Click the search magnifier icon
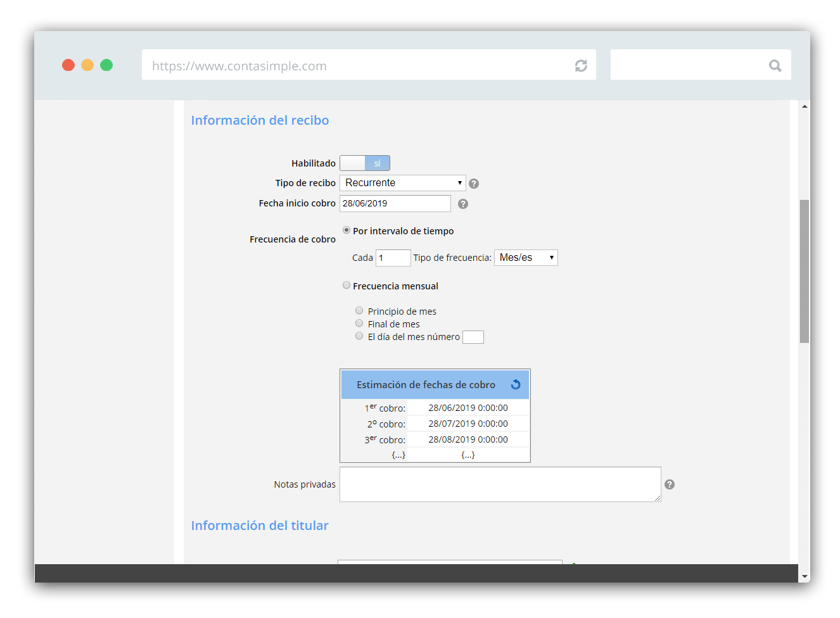The image size is (840, 618). (775, 66)
